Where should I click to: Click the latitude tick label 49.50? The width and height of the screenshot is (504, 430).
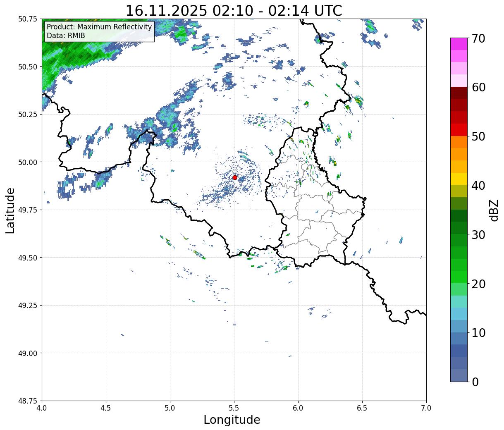28,258
